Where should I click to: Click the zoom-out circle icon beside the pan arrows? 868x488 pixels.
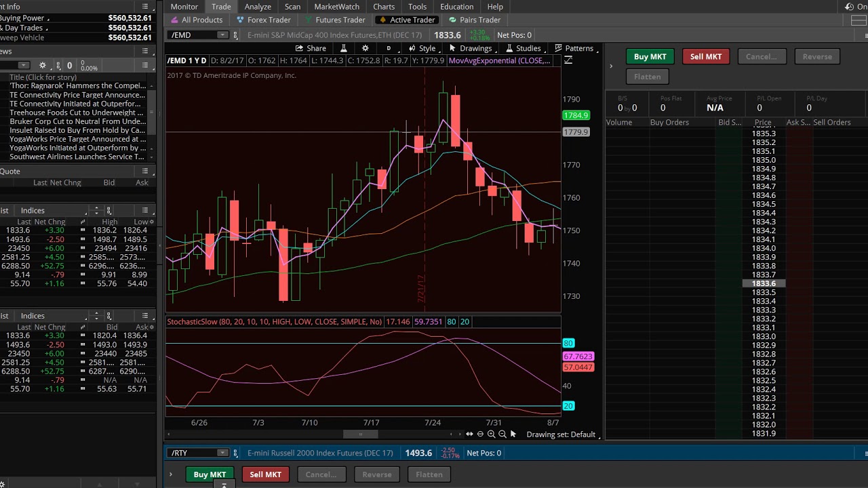[480, 434]
